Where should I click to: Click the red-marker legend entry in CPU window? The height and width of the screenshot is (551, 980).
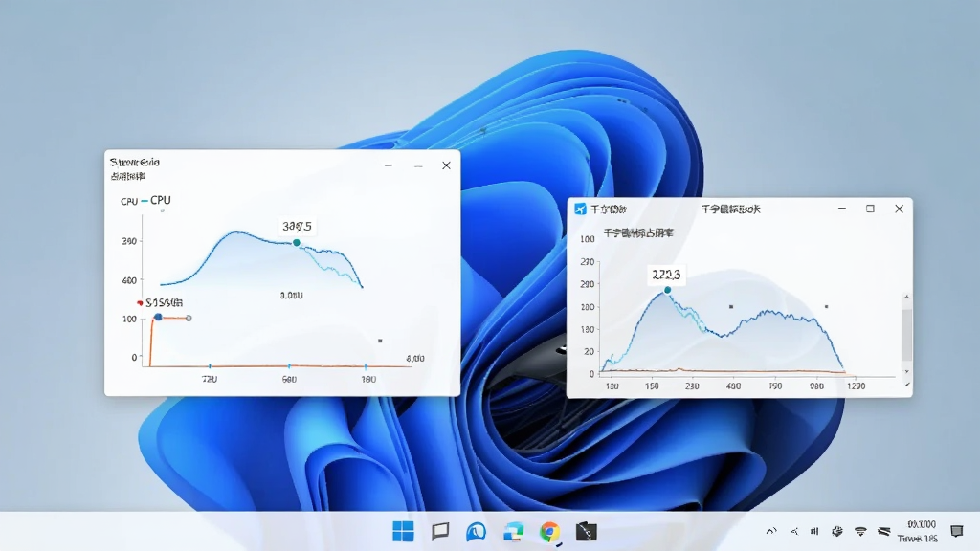pyautogui.click(x=160, y=303)
